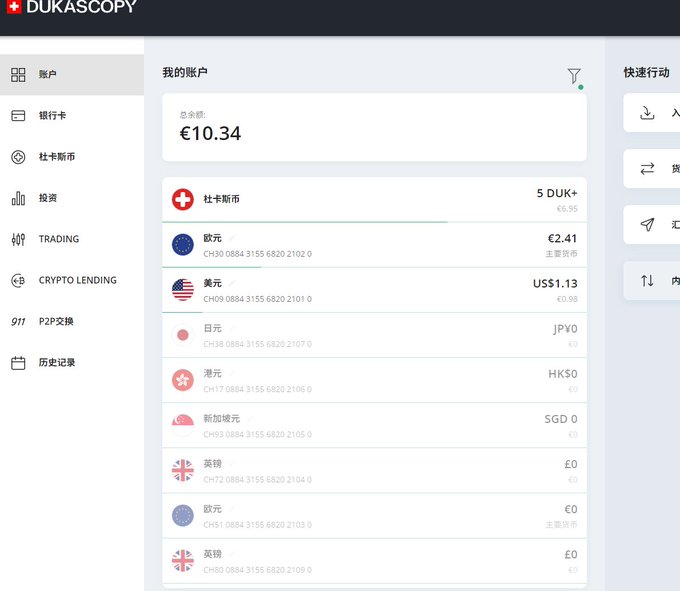Click the 主要货币 label under €2.41
This screenshot has width=680, height=591.
tap(562, 254)
